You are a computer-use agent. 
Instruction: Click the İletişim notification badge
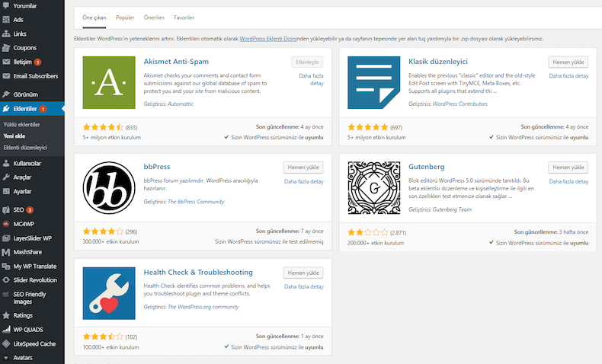click(x=37, y=62)
